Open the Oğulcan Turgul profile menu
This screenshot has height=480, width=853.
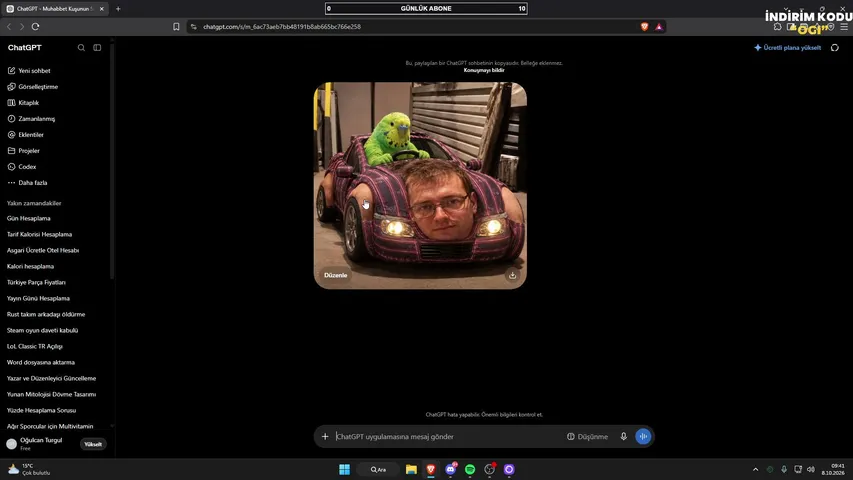coord(35,444)
